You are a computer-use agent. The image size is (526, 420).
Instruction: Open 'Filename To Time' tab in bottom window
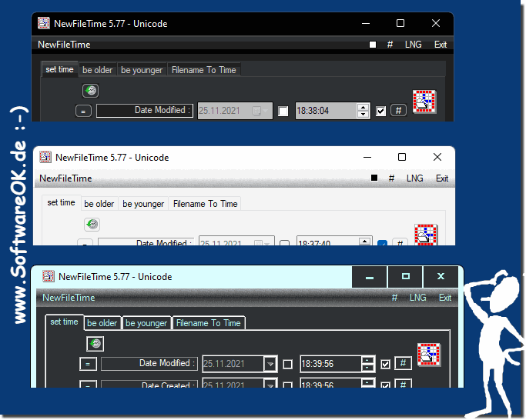point(209,323)
